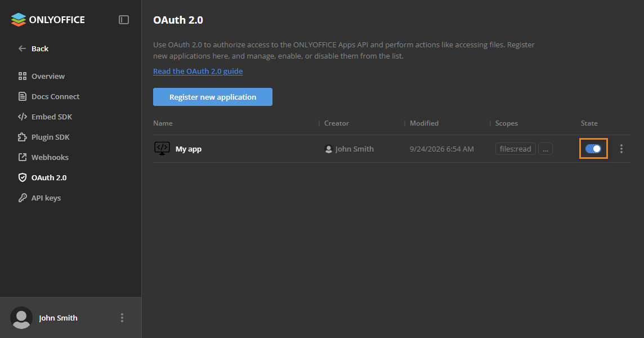Sort by the Creator column header
The width and height of the screenshot is (644, 338).
[337, 123]
